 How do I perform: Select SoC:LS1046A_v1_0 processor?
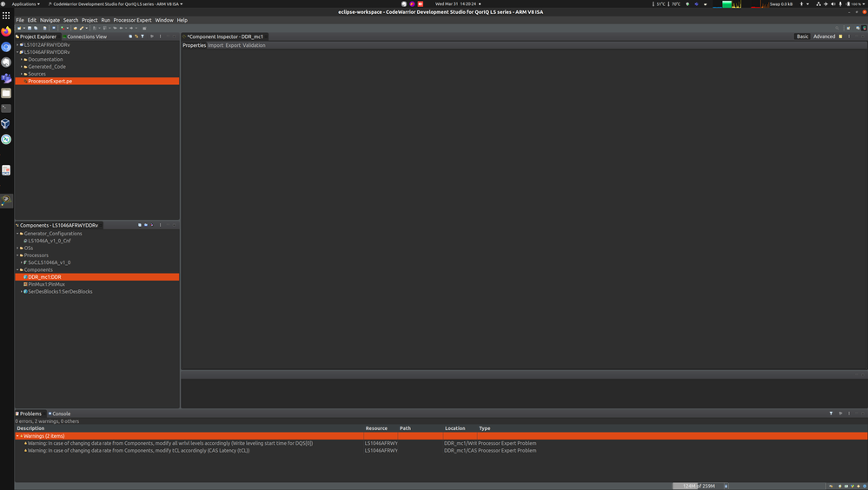tap(50, 262)
